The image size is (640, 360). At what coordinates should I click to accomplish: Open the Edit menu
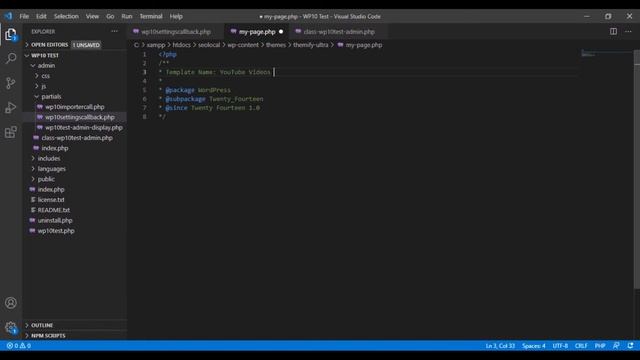[x=41, y=16]
